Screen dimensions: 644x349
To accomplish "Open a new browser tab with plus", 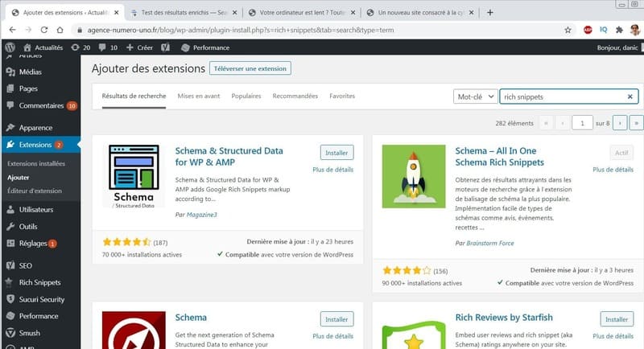I will 490,13.
